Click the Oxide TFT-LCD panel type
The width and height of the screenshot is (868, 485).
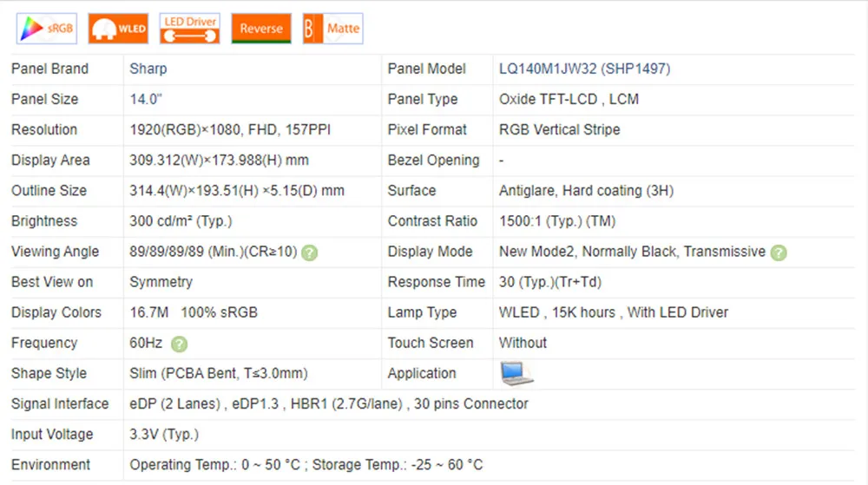569,99
